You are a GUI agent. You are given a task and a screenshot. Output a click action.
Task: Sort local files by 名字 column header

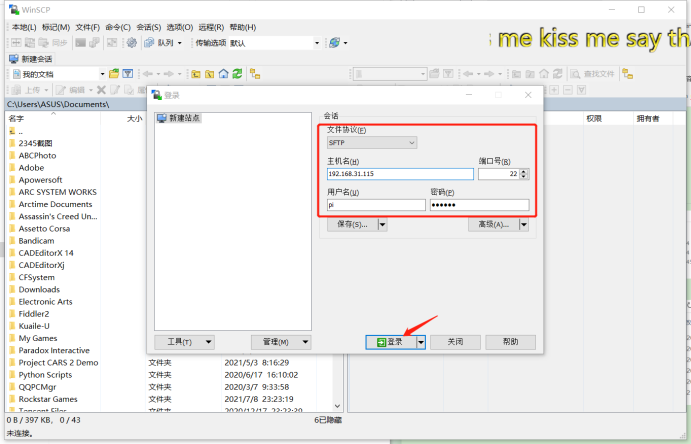coord(53,118)
